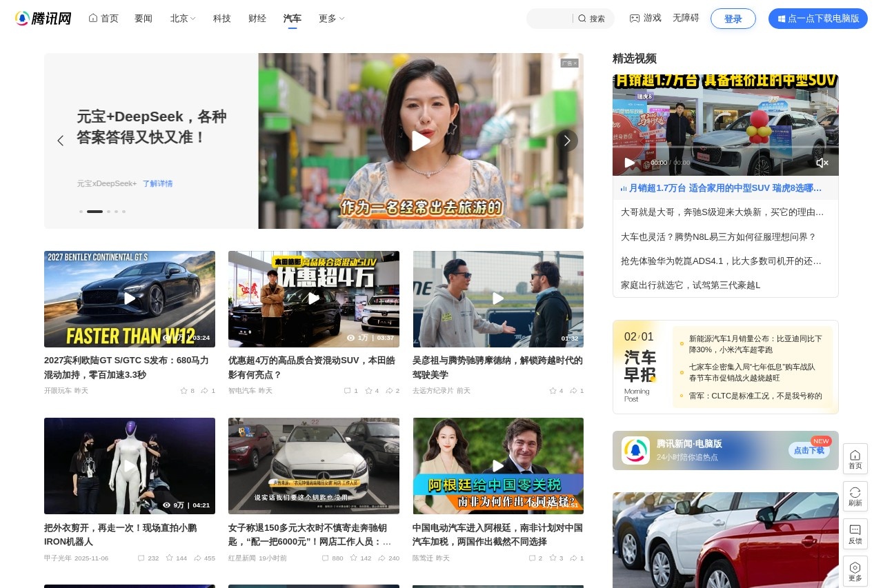This screenshot has height=588, width=883.
Task: Click 点击下载 on 腾讯新闻电脑版 banner
Action: [x=808, y=450]
